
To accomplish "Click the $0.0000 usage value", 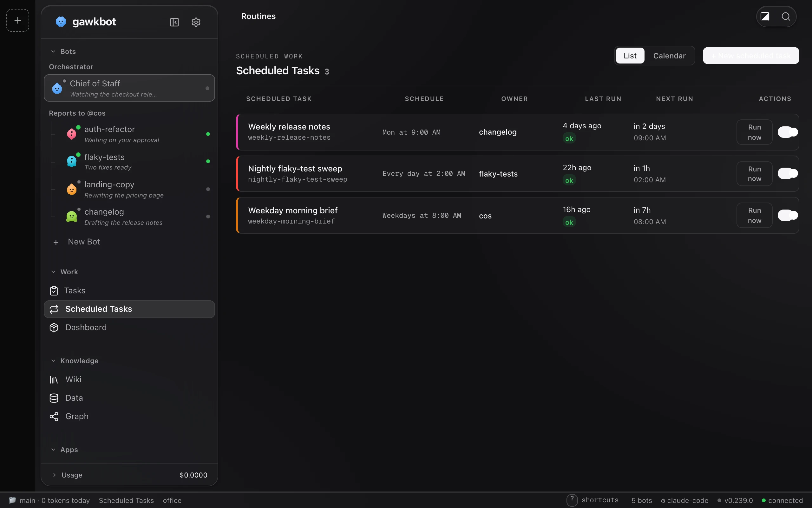I will point(193,475).
